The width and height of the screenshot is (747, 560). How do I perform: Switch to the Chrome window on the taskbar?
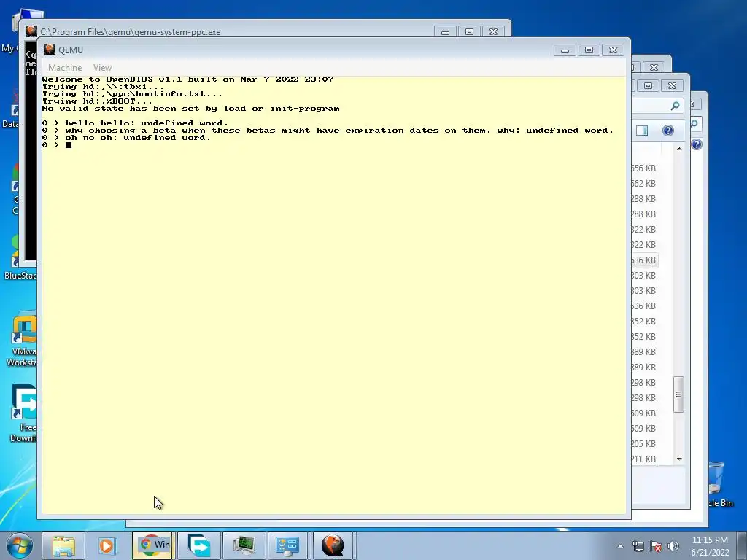(153, 545)
